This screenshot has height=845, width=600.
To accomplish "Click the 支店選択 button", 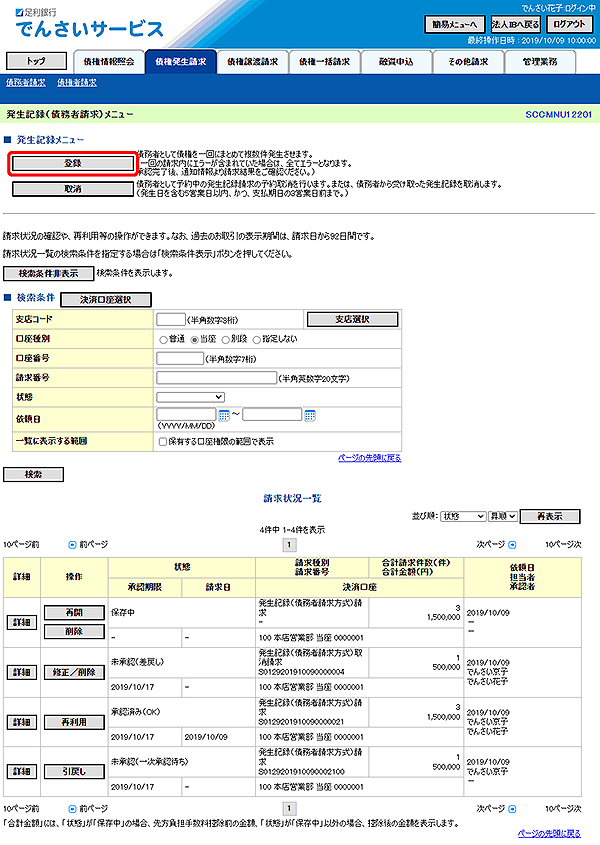I will tap(352, 319).
